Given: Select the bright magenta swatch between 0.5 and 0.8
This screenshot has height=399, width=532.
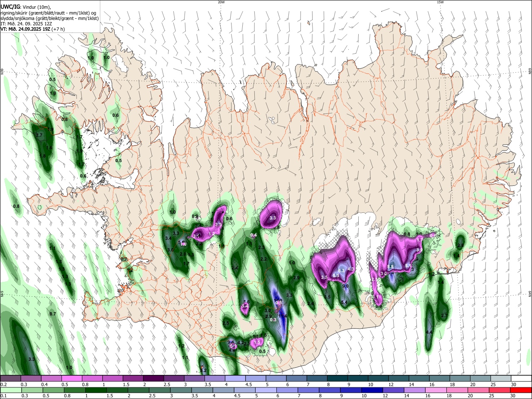Looking at the screenshot, I should (71, 378).
